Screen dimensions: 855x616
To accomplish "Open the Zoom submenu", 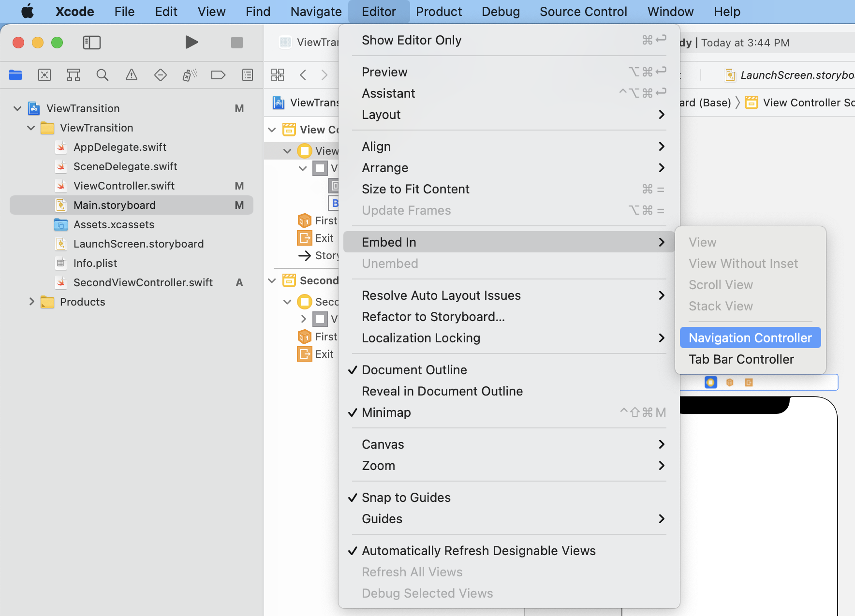I will (x=509, y=466).
